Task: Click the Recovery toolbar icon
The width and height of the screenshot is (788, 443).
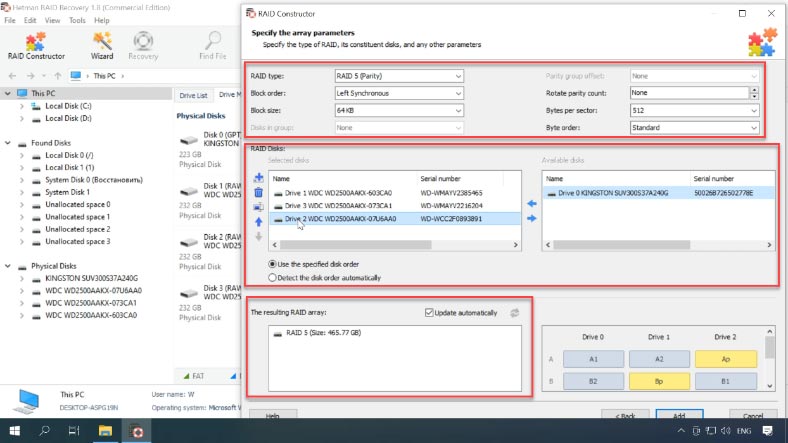Action: pos(143,46)
